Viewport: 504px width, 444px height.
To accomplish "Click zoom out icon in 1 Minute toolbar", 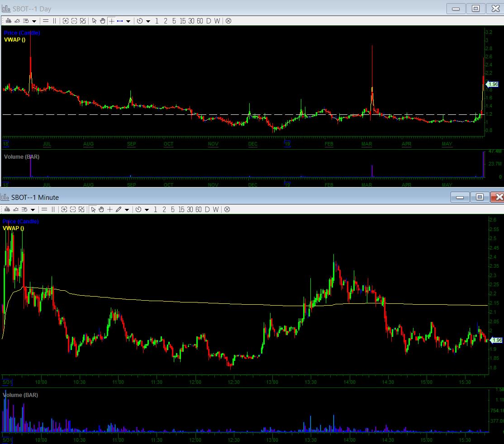I will pos(73,209).
